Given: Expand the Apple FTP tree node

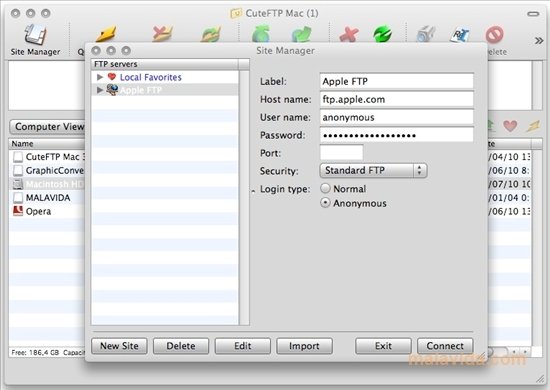Looking at the screenshot, I should coord(100,90).
